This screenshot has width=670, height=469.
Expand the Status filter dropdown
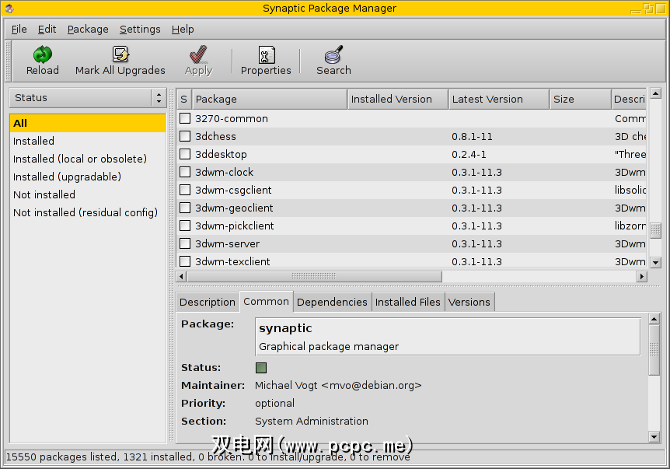(87, 98)
